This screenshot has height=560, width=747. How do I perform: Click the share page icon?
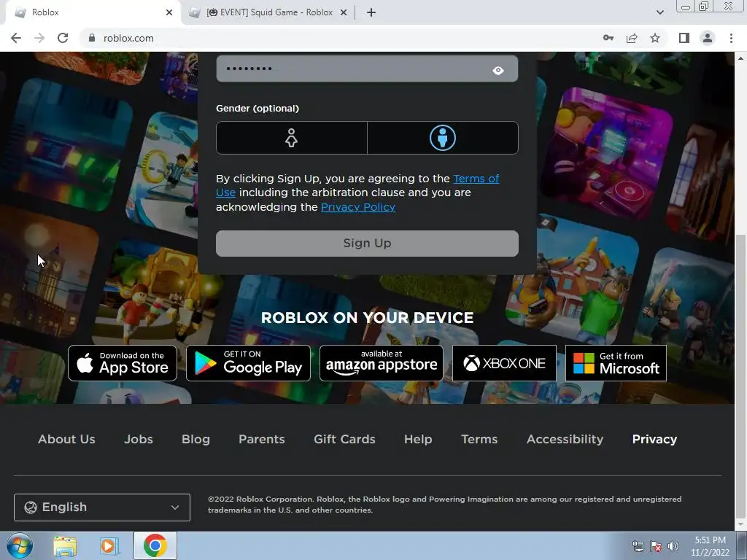[632, 38]
